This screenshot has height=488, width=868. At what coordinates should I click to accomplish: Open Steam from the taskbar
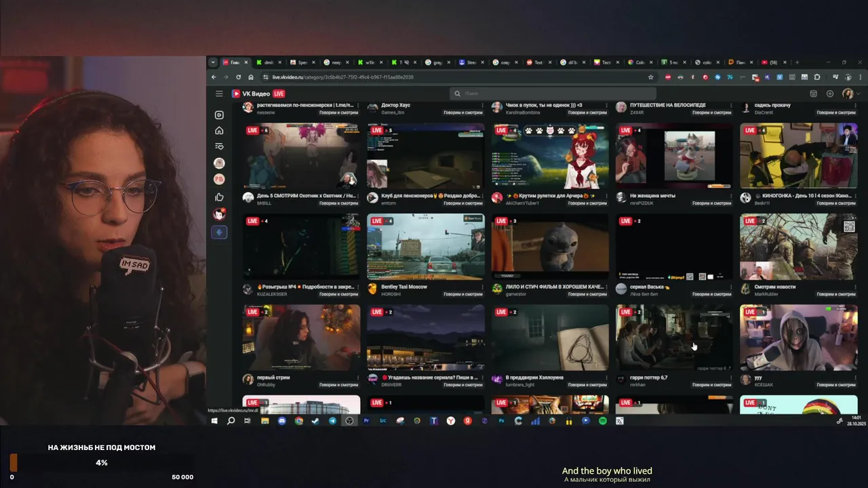coord(315,421)
